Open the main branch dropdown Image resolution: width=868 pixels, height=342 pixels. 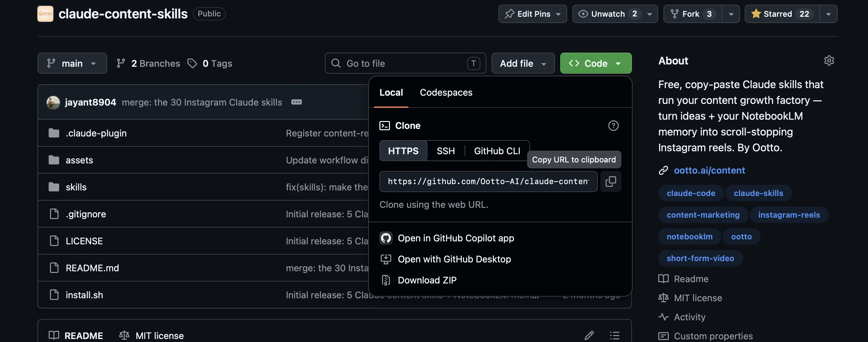point(72,63)
